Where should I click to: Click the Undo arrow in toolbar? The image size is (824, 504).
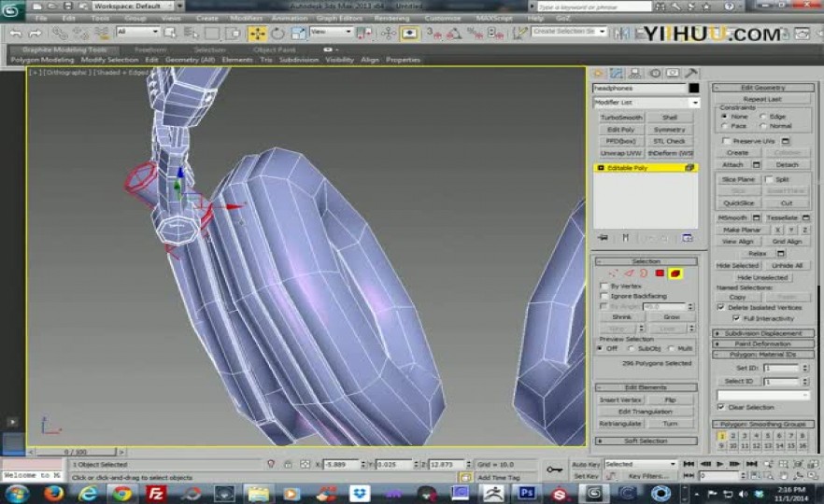[x=16, y=34]
